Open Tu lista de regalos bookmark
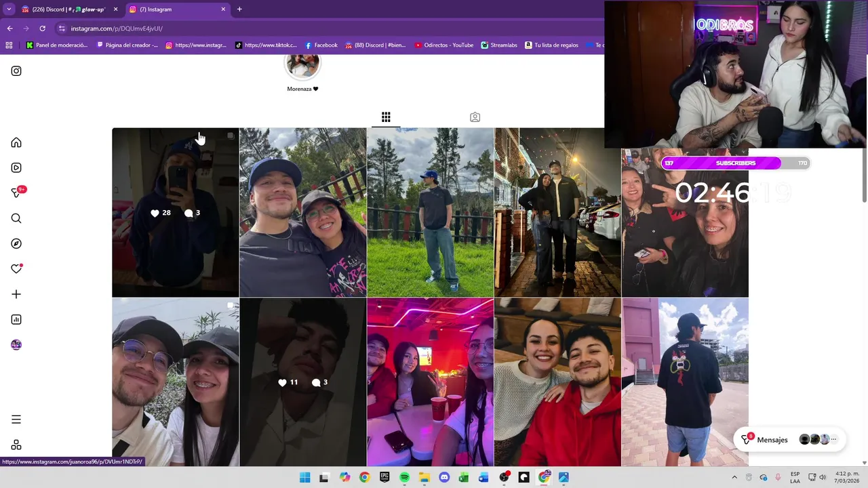 [x=551, y=45]
